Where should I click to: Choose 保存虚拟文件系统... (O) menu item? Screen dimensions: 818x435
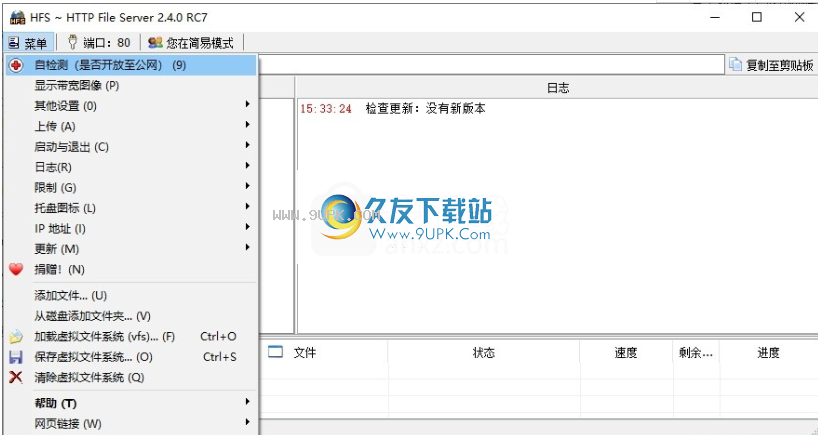point(131,357)
